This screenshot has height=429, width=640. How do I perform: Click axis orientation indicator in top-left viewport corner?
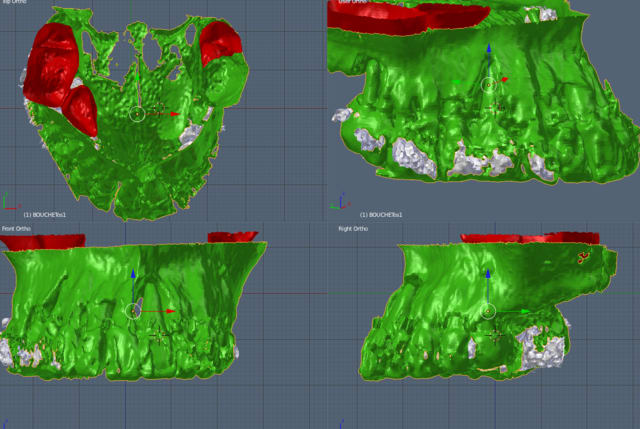point(11,202)
